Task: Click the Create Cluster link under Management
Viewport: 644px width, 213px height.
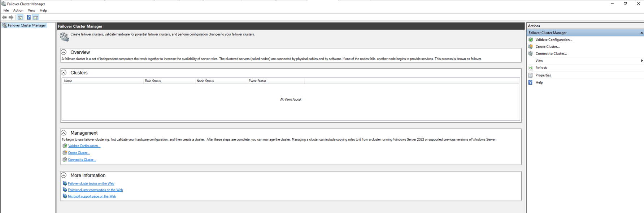Action: [x=79, y=153]
